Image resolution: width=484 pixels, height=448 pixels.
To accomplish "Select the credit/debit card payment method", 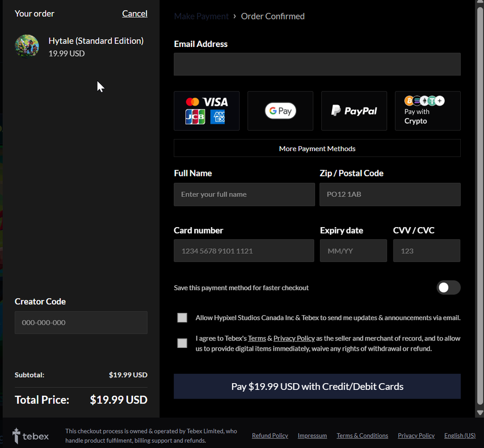I will pos(207,110).
